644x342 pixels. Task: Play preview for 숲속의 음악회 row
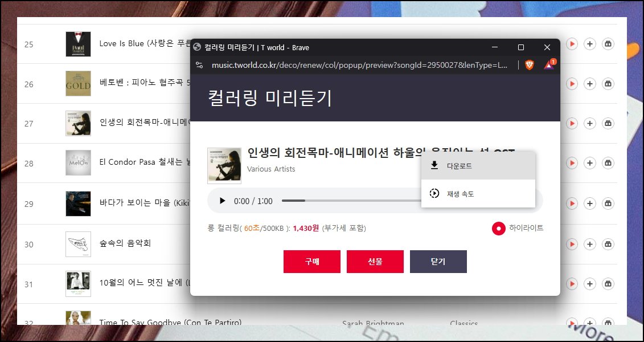click(x=572, y=244)
